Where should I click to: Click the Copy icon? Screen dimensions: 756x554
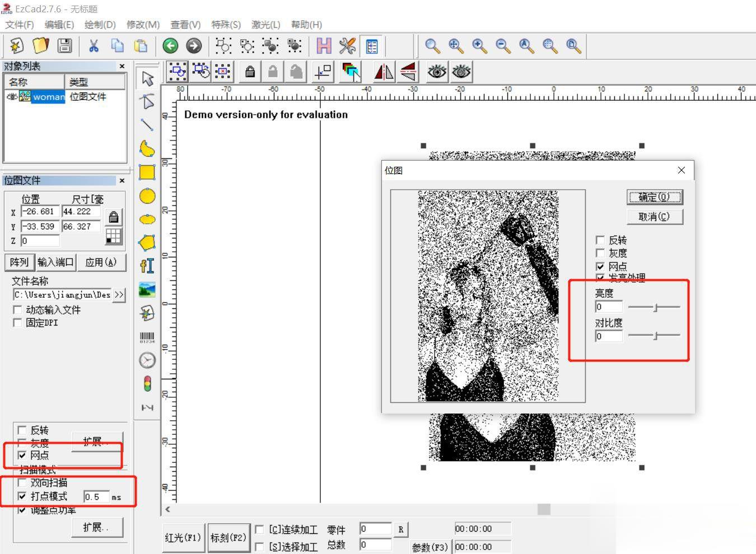tap(117, 45)
